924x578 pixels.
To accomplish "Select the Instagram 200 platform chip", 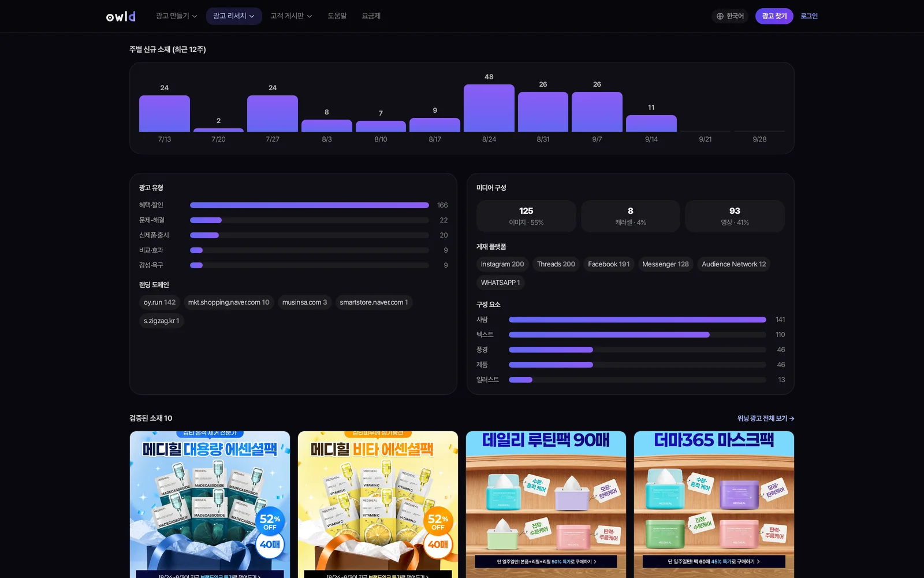I will click(x=502, y=264).
